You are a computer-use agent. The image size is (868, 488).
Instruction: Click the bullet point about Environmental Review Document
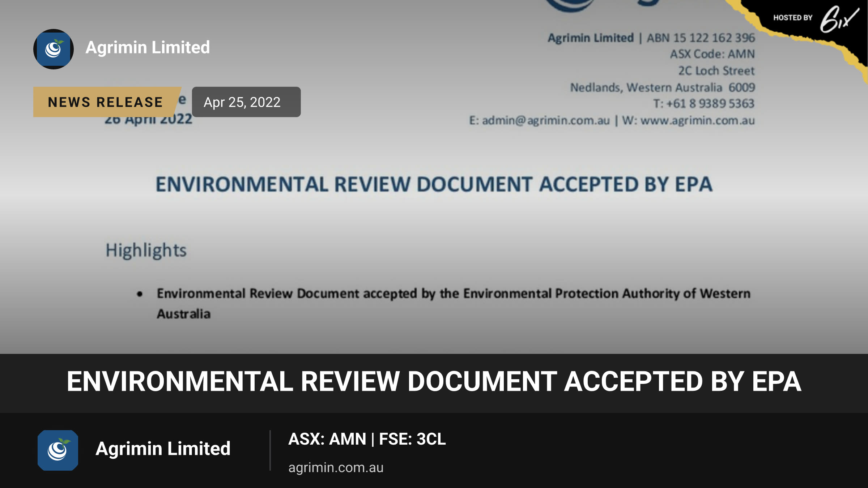454,303
